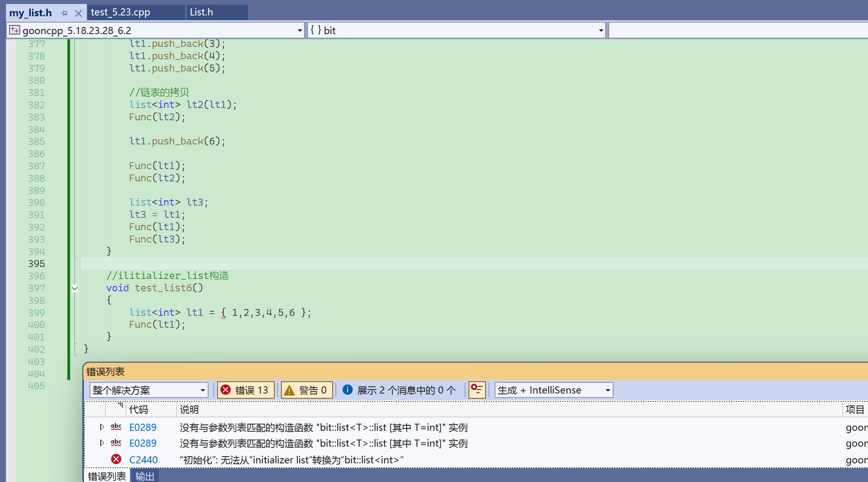
Task: Expand the second E0289 error row
Action: 102,443
